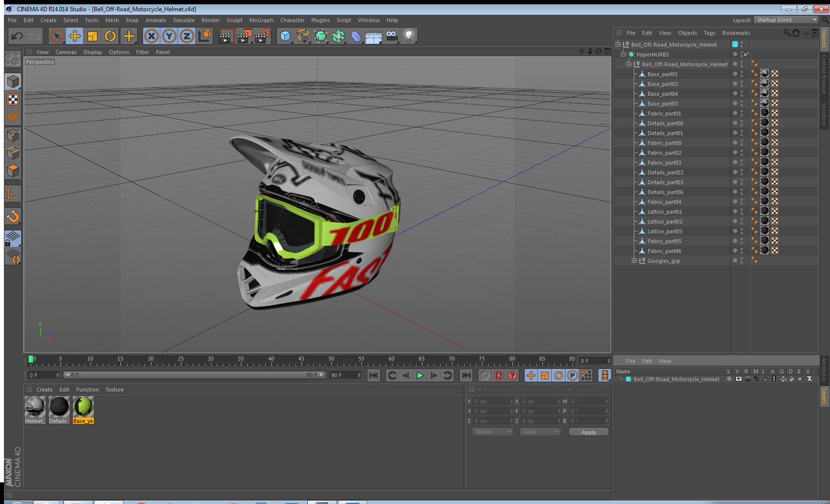Open the Layout dropdown
830x504 pixels.
click(x=786, y=20)
